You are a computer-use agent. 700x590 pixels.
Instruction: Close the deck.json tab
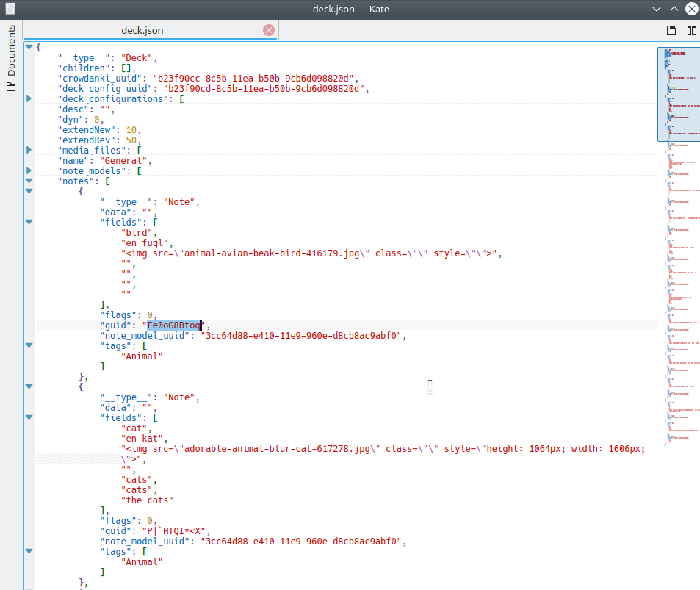(269, 30)
